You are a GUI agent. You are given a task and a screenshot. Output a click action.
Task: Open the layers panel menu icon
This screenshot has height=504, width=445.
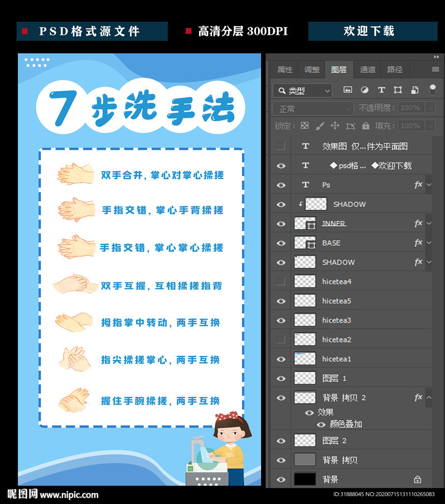coord(435,69)
